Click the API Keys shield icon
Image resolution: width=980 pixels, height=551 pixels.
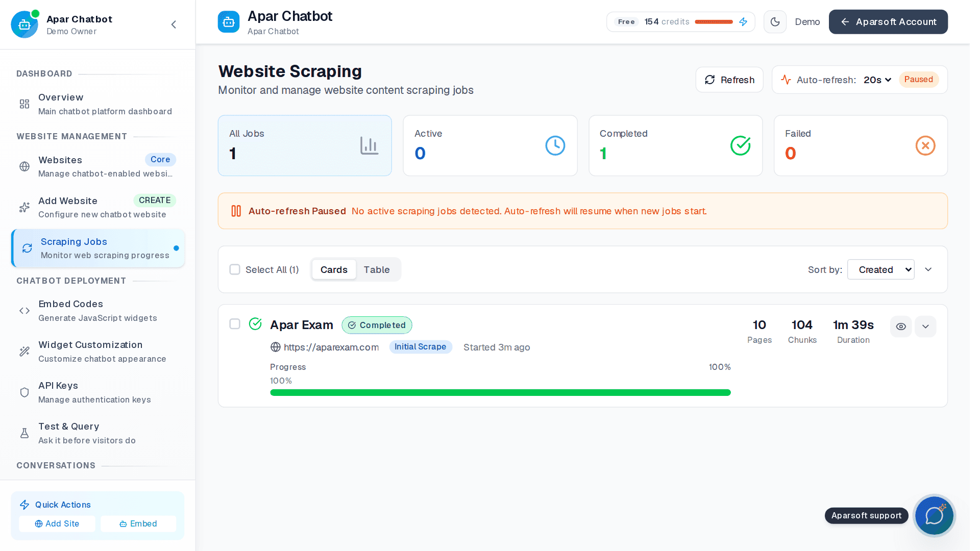24,392
